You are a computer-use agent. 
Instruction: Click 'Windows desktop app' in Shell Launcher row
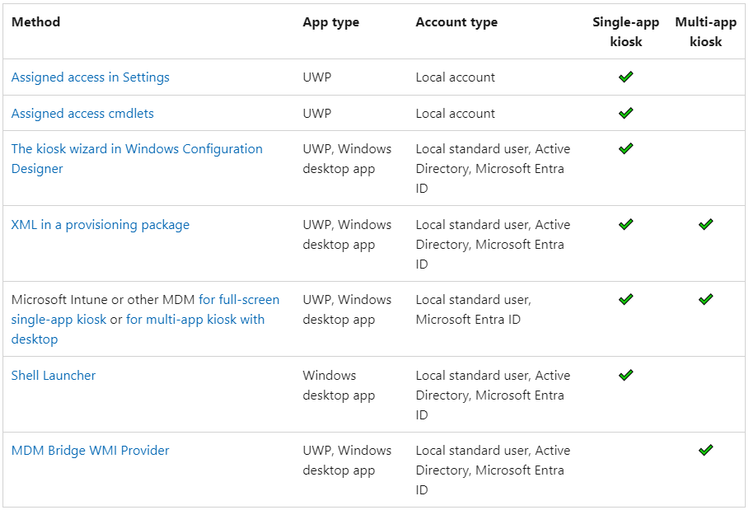click(x=339, y=385)
